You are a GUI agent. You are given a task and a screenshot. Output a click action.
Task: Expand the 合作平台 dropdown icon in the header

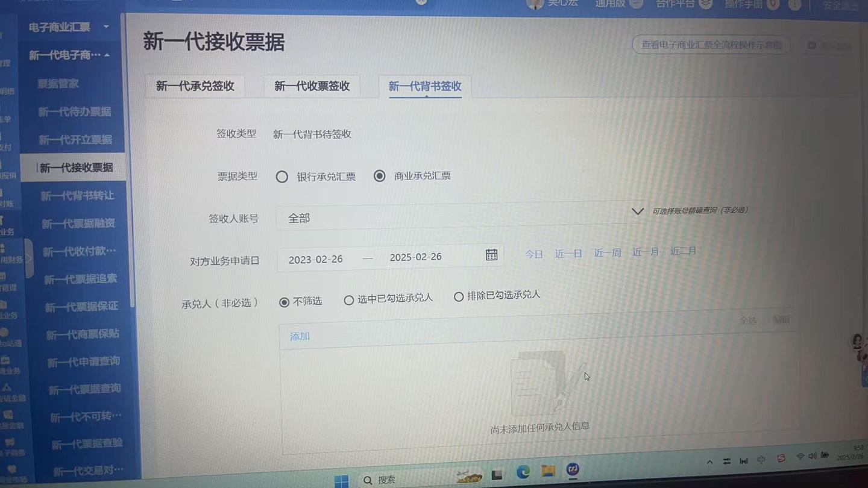[x=706, y=4]
